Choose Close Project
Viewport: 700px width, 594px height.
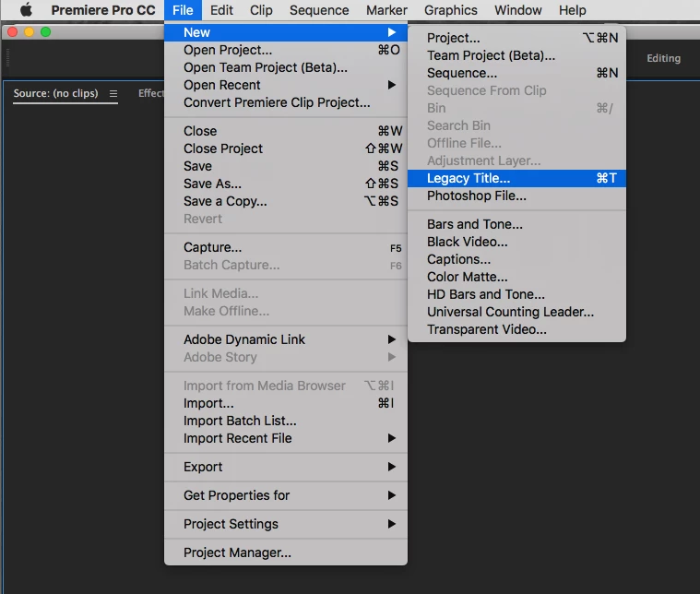click(x=286, y=148)
